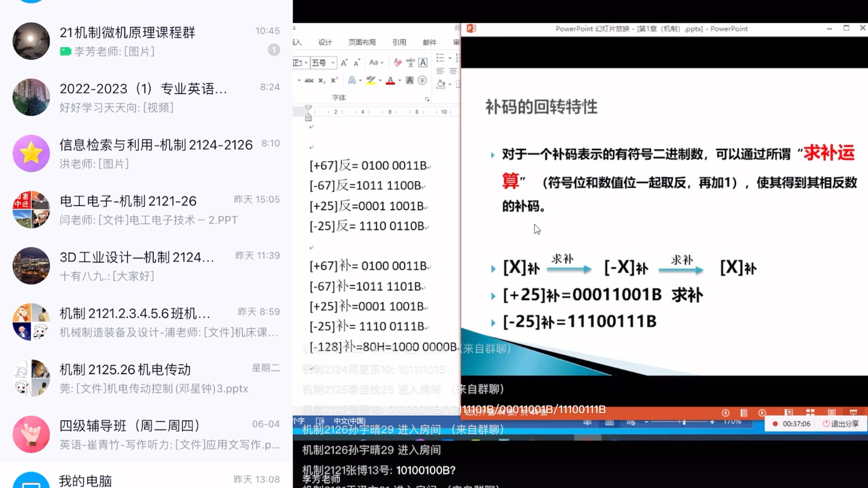868x488 pixels.
Task: Open the highlight color dropdown arrow
Action: [380, 80]
